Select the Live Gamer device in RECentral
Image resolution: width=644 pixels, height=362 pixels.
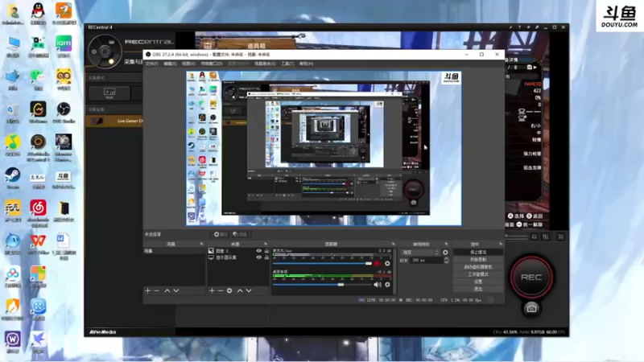[114, 121]
